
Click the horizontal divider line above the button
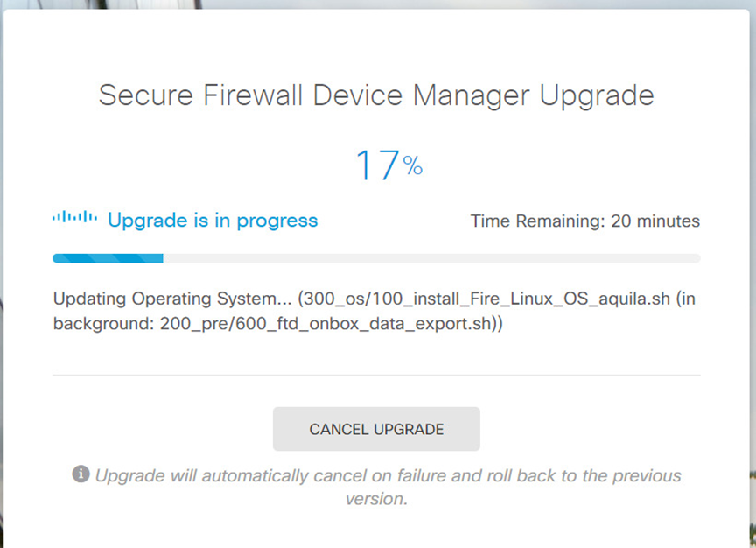tap(376, 375)
